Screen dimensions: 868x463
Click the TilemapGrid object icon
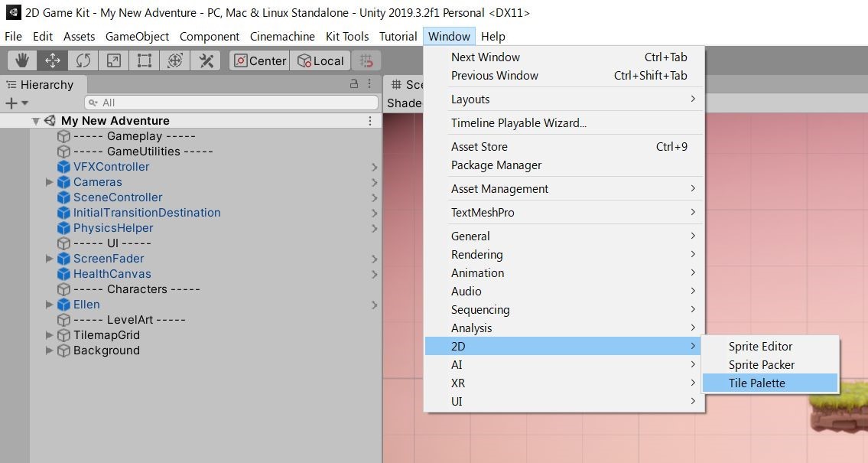(x=63, y=335)
